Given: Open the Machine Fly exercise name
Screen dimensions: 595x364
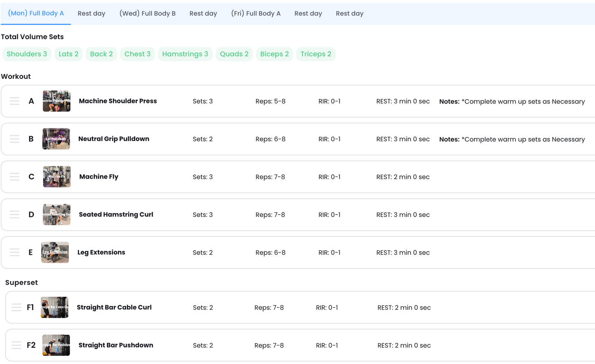Looking at the screenshot, I should point(99,177).
